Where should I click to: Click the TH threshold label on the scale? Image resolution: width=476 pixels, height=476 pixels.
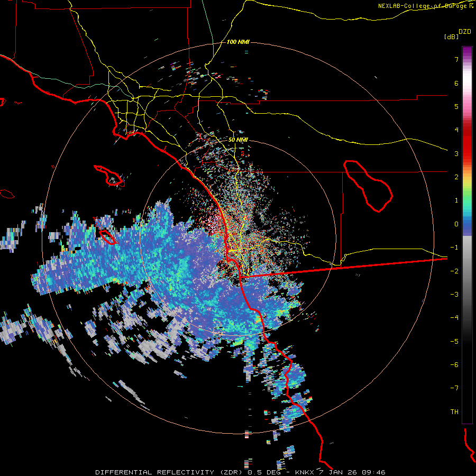pyautogui.click(x=454, y=412)
